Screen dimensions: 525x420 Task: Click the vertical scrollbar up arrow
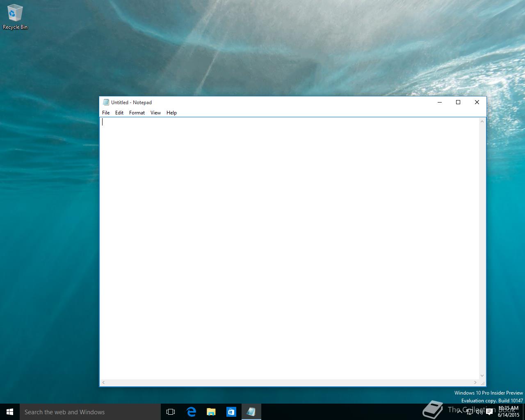point(482,121)
